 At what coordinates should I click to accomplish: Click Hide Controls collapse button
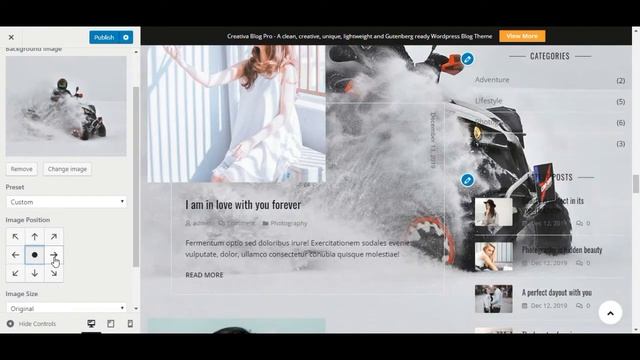tap(31, 324)
